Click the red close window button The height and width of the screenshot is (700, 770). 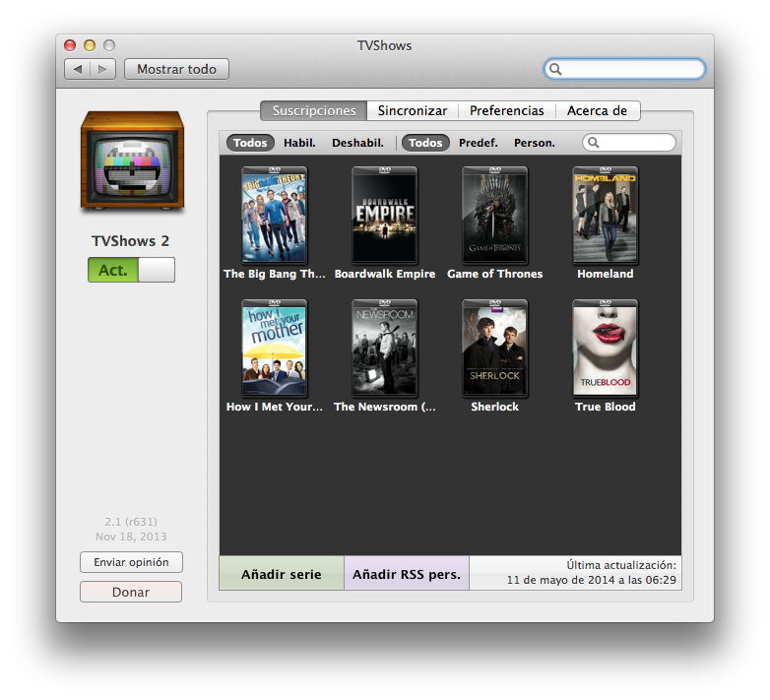[x=70, y=45]
